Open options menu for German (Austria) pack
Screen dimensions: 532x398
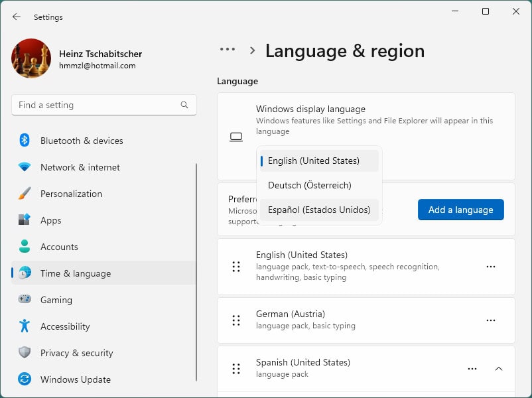point(491,320)
